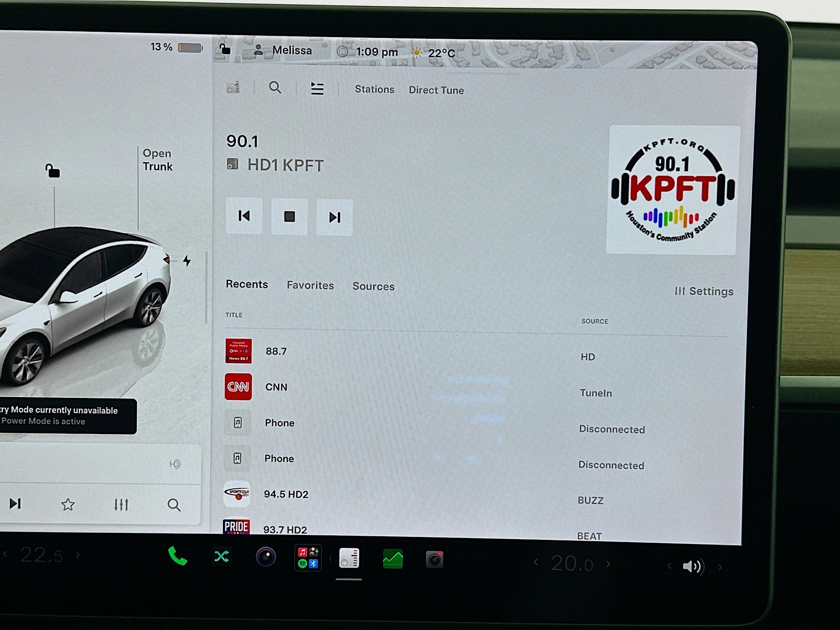Tap the scrollbar beside the car view

point(206,287)
